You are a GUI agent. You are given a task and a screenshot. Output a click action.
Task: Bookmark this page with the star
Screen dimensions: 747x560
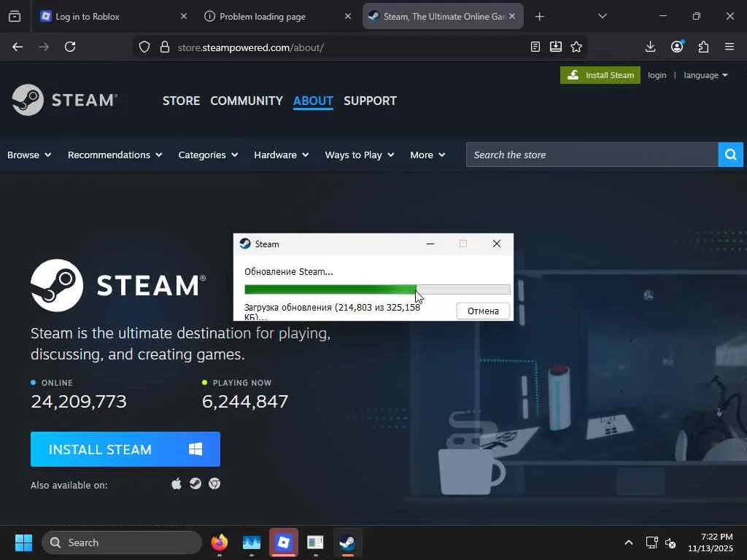576,47
